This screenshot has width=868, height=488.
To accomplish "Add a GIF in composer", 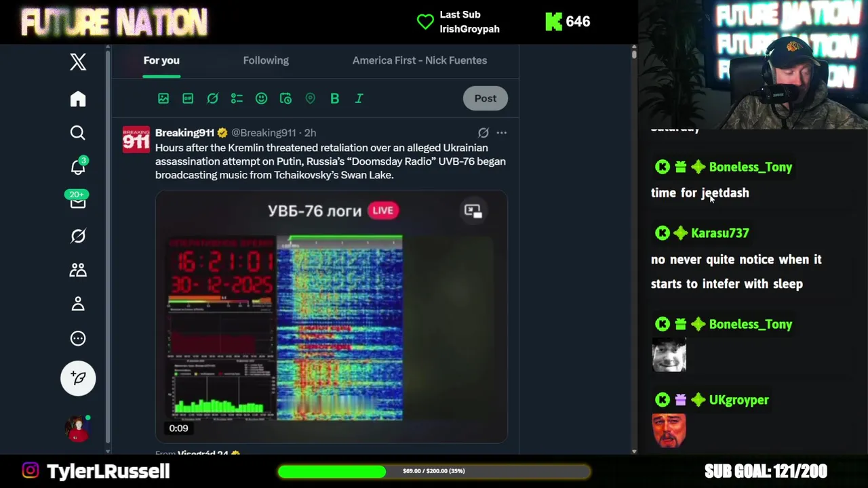I will click(188, 98).
